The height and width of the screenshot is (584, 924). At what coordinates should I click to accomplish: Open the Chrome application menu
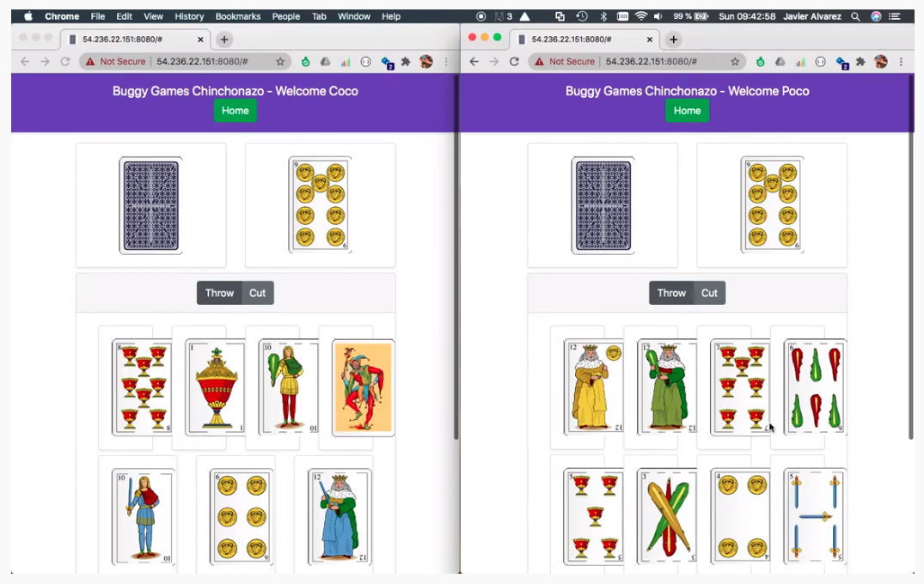coord(62,16)
